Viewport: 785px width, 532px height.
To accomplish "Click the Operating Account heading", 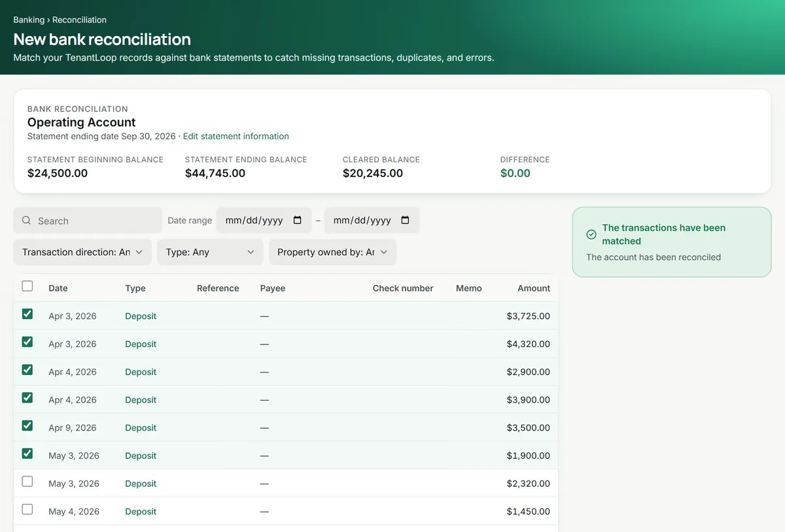I will [82, 122].
